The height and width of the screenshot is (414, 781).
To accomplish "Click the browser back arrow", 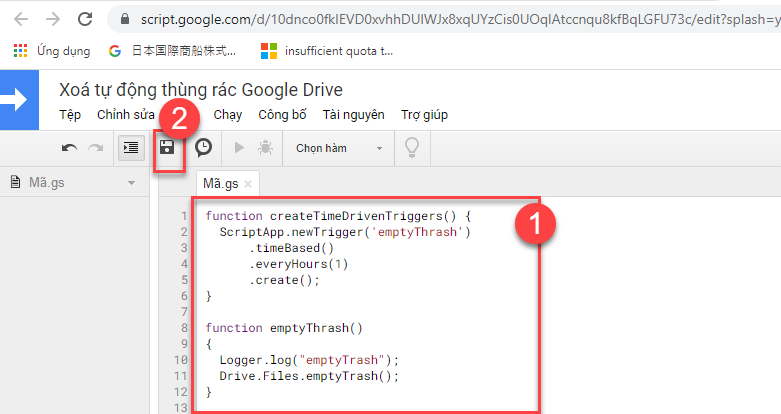I will pos(21,19).
